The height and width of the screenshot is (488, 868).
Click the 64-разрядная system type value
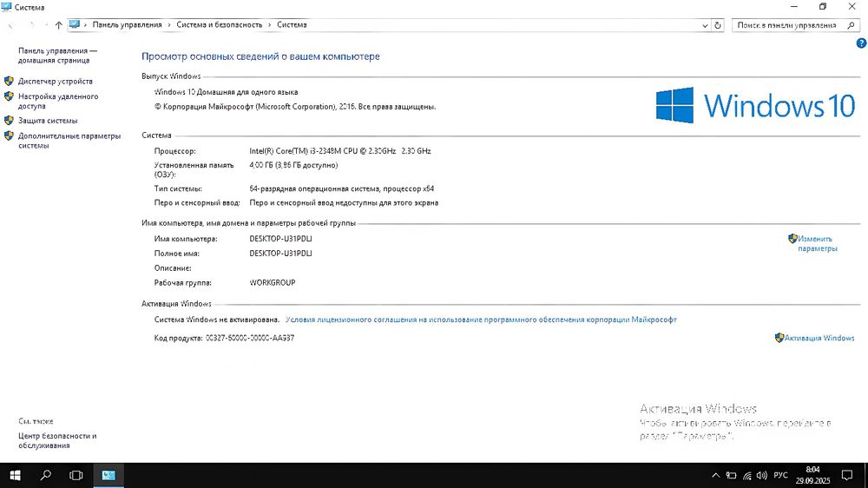[341, 188]
